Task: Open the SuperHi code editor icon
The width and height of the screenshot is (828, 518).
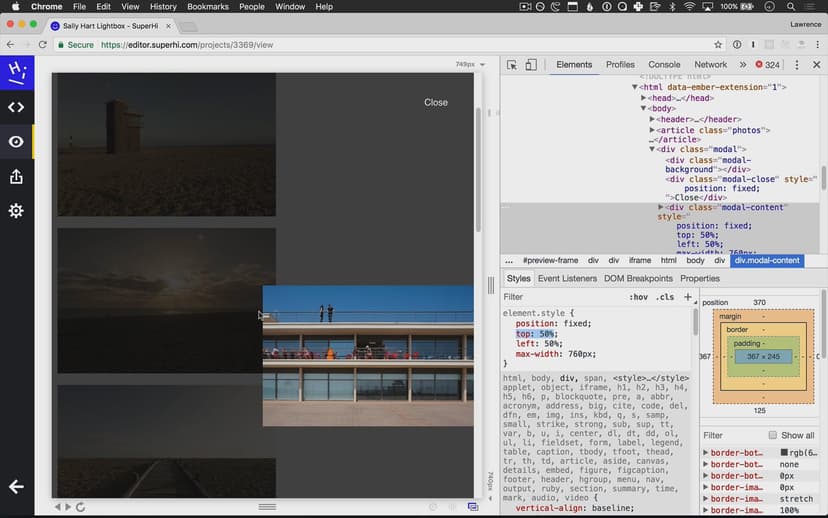Action: click(x=16, y=107)
